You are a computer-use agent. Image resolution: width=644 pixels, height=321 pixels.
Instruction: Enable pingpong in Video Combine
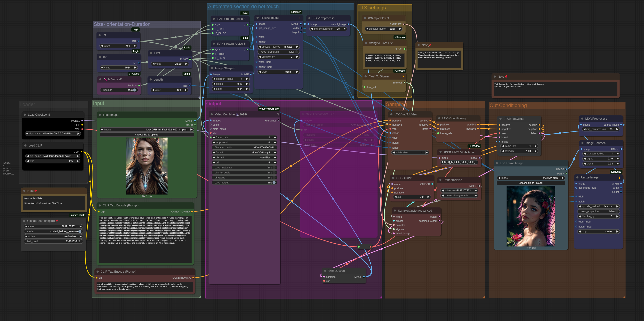tap(274, 178)
